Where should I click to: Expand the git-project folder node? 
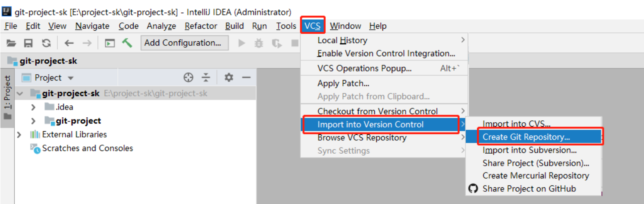tap(33, 121)
